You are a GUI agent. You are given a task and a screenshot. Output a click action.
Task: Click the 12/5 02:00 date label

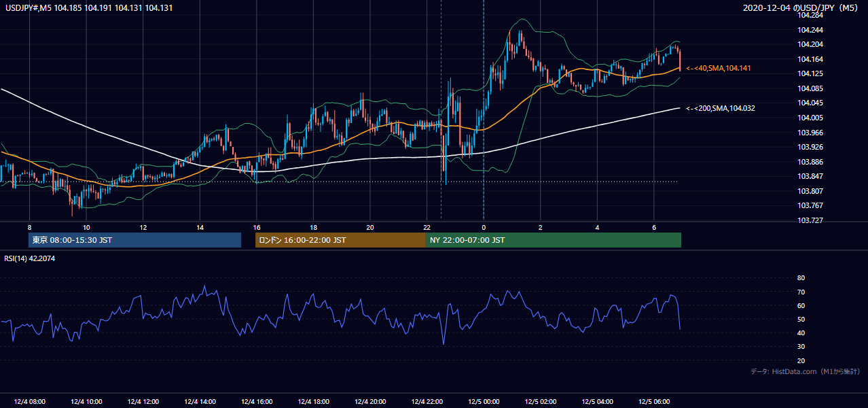coord(540,402)
